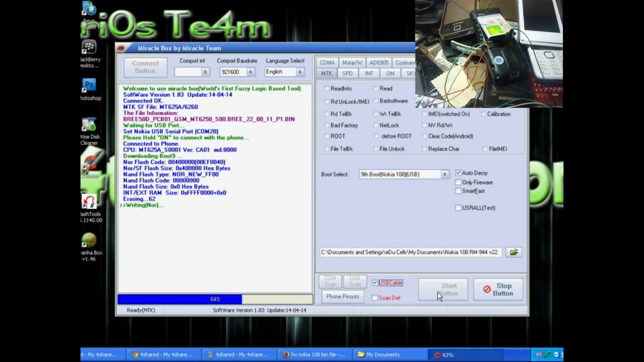The width and height of the screenshot is (644, 362).
Task: Select the ROOT radio option
Action: [x=335, y=136]
